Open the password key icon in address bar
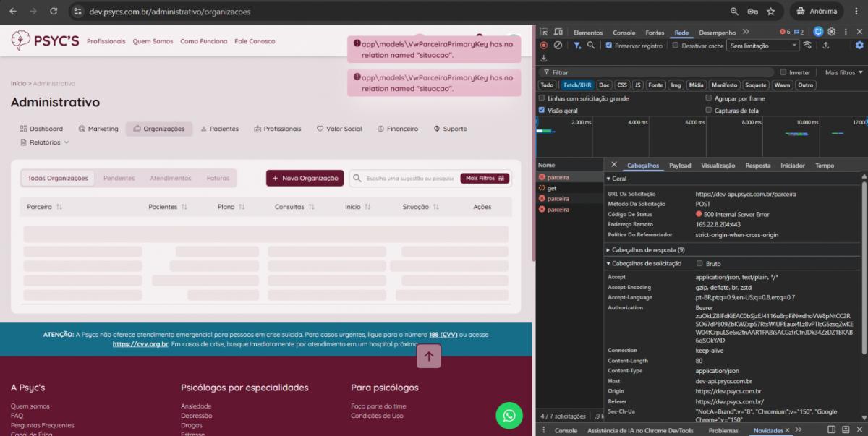Screen dimensions: 868x436 coord(753,12)
